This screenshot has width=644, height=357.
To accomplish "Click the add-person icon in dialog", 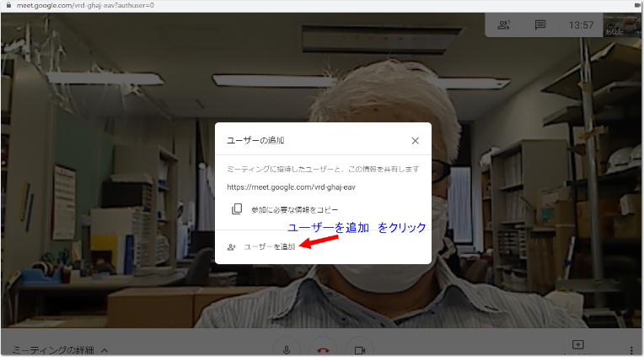I will 232,247.
